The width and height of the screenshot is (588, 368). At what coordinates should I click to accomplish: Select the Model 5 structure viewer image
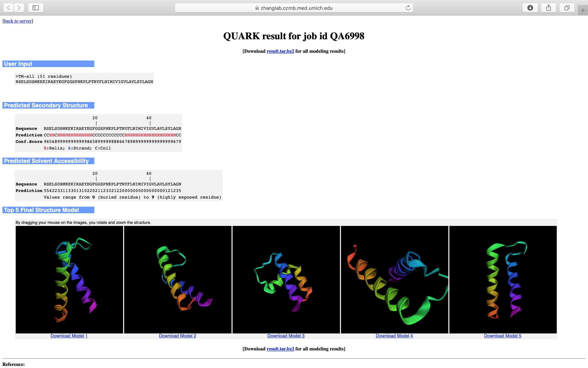[x=503, y=280]
